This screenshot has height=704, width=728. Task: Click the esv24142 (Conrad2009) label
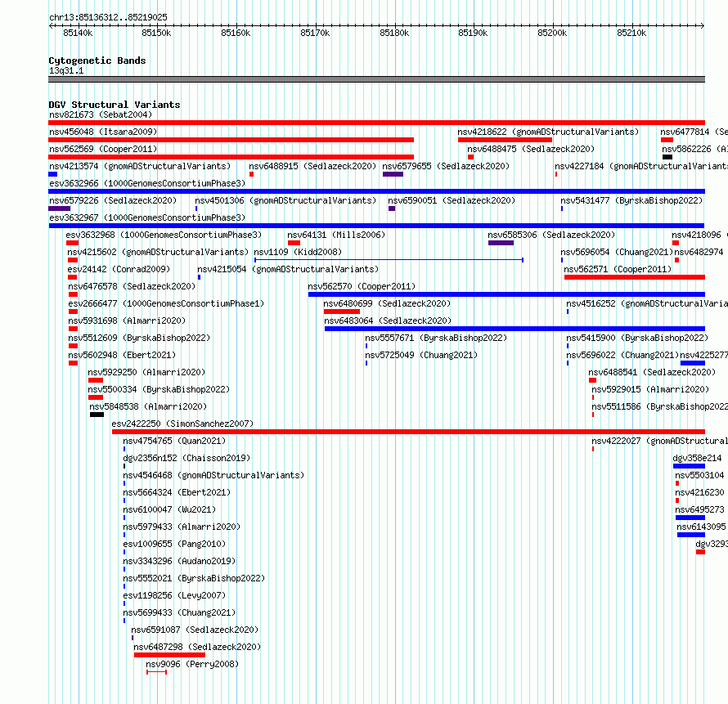tap(119, 269)
